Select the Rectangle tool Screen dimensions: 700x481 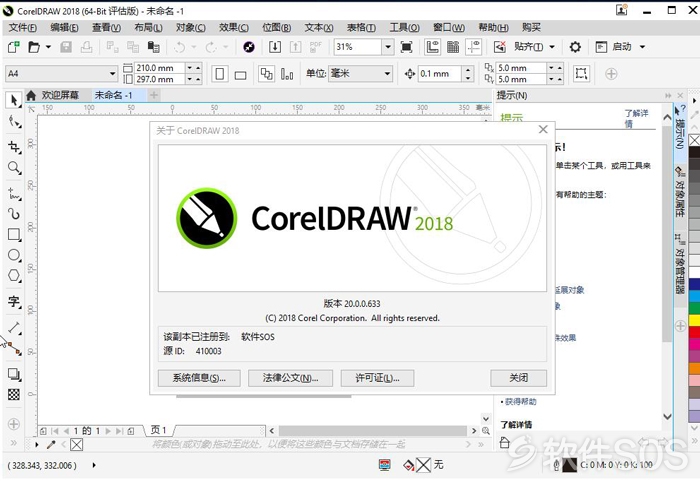(x=14, y=234)
